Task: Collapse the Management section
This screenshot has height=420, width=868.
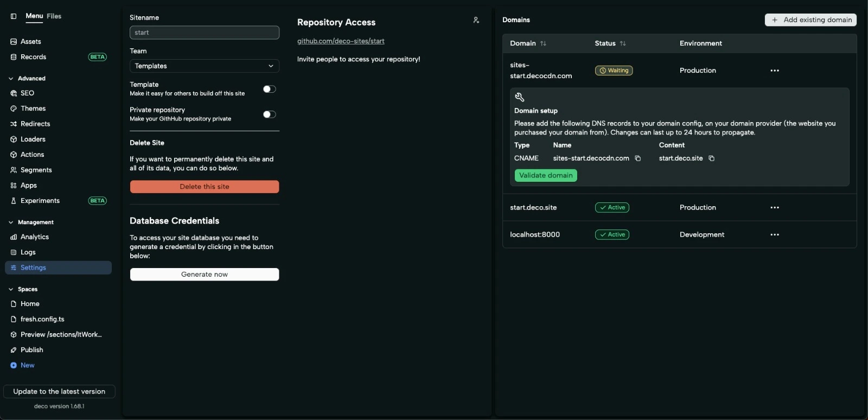Action: click(x=11, y=222)
